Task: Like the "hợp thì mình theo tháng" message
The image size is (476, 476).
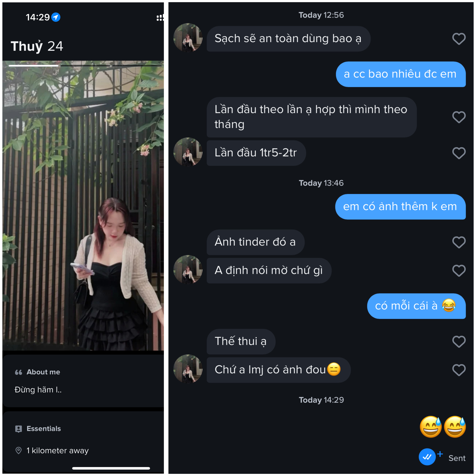Action: [x=459, y=117]
